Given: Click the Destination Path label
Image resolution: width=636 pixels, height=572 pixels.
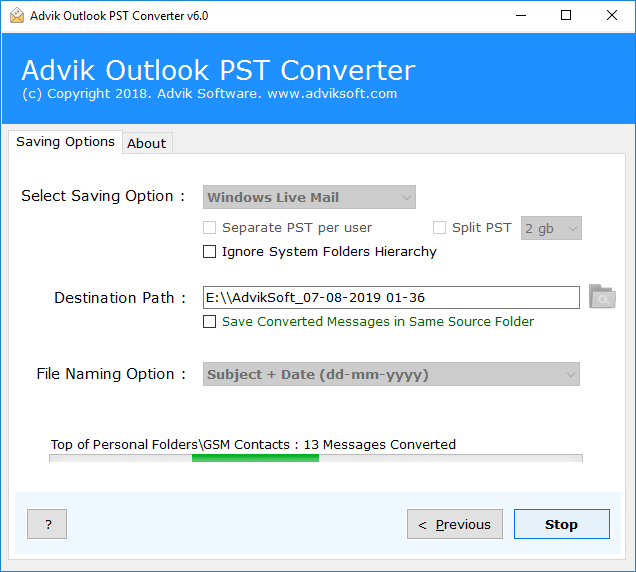Looking at the screenshot, I should (120, 297).
